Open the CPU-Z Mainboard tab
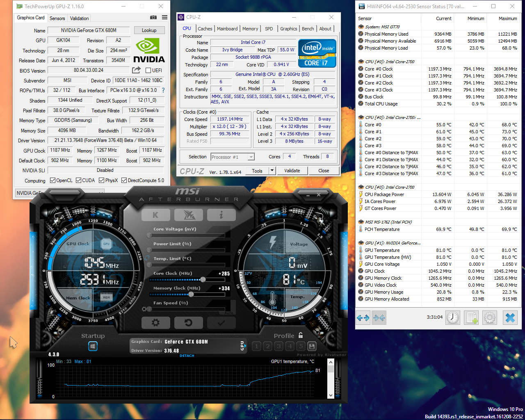 [x=227, y=29]
